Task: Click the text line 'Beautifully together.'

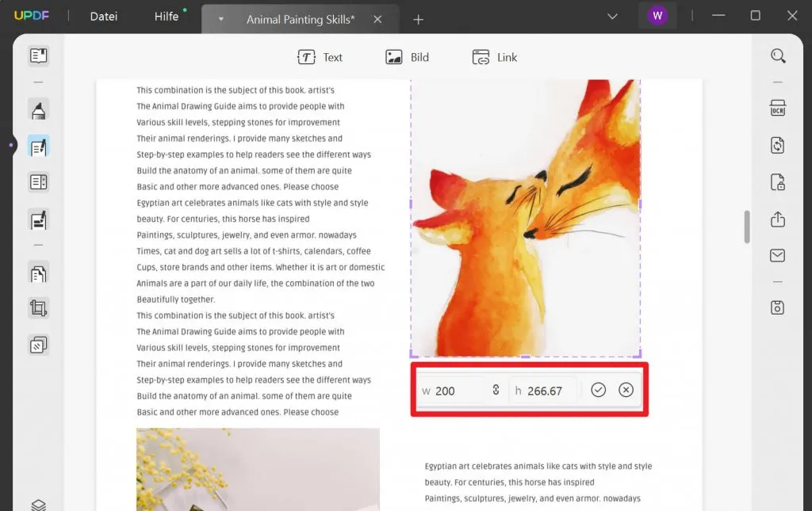Action: click(175, 299)
